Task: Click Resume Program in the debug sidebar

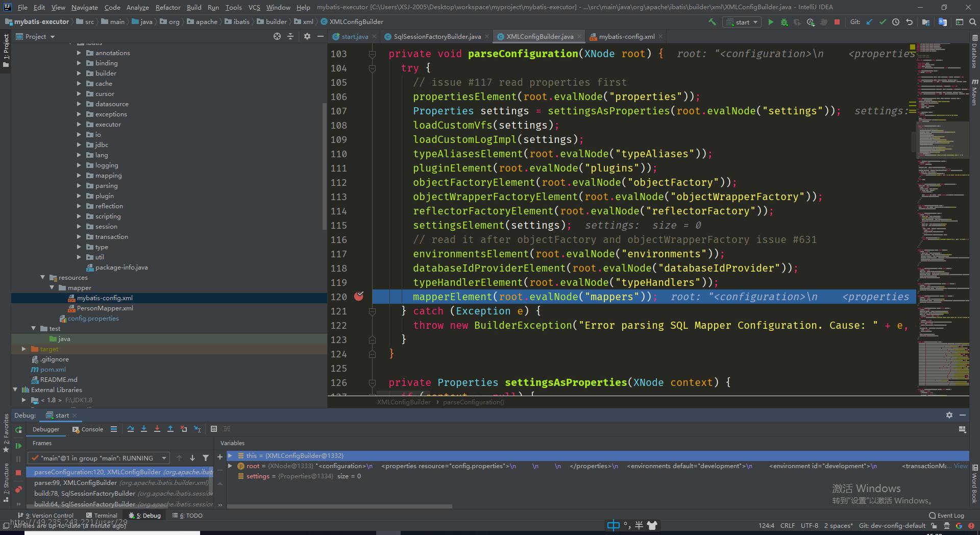Action: coord(18,446)
